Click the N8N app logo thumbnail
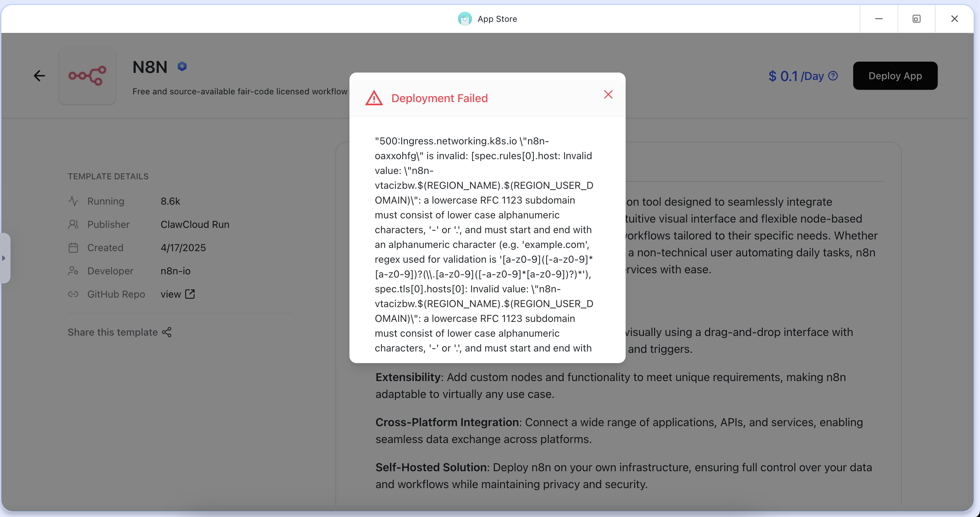 [x=87, y=75]
